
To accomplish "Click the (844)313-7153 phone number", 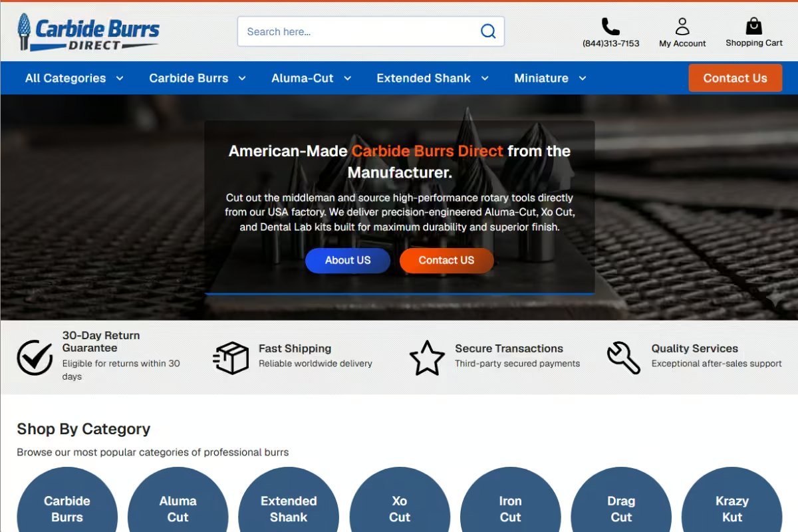I will point(611,43).
